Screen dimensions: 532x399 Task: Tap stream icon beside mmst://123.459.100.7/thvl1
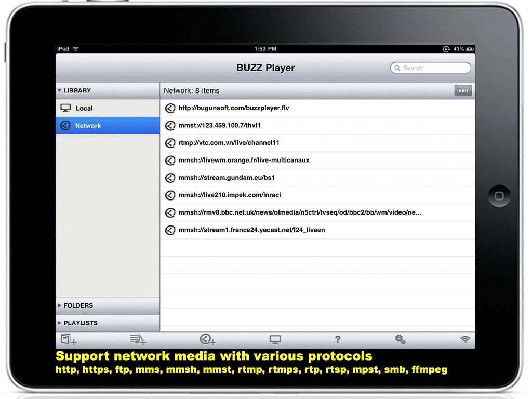pos(170,126)
